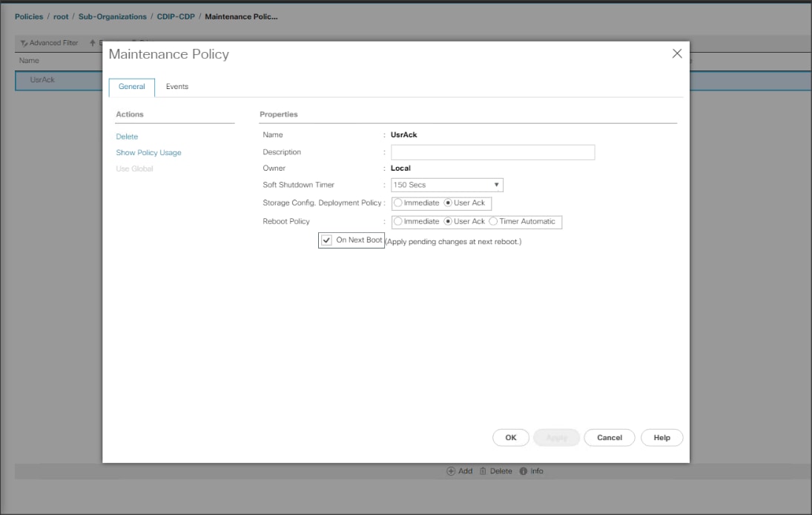Click the UsrAck name value
812x515 pixels.
tap(404, 135)
